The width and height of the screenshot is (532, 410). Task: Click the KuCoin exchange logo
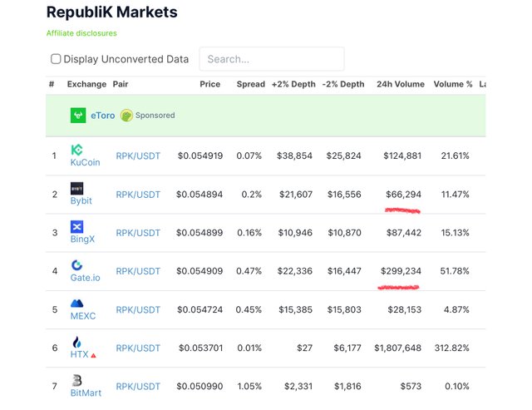[x=76, y=150]
